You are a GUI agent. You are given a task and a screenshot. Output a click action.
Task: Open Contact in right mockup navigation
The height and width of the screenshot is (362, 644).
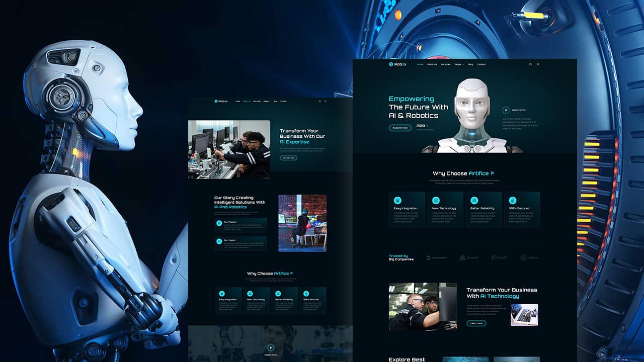[x=481, y=64]
